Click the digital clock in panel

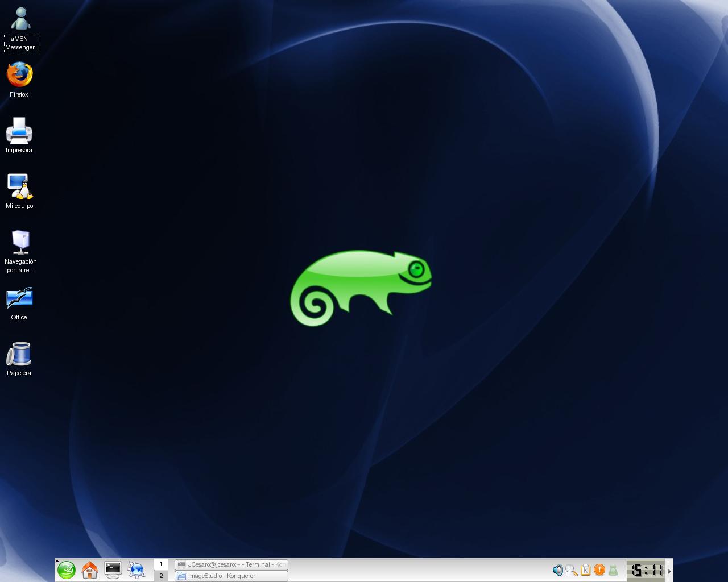[x=646, y=570]
